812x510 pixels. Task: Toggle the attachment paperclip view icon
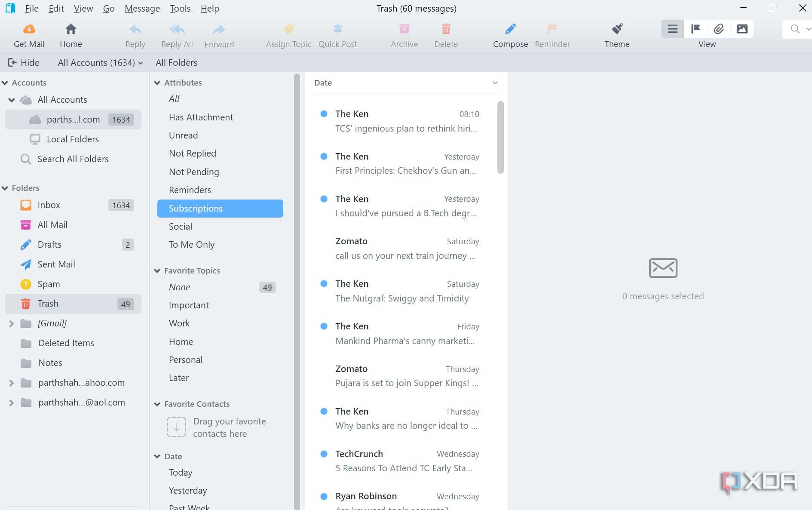[719, 29]
